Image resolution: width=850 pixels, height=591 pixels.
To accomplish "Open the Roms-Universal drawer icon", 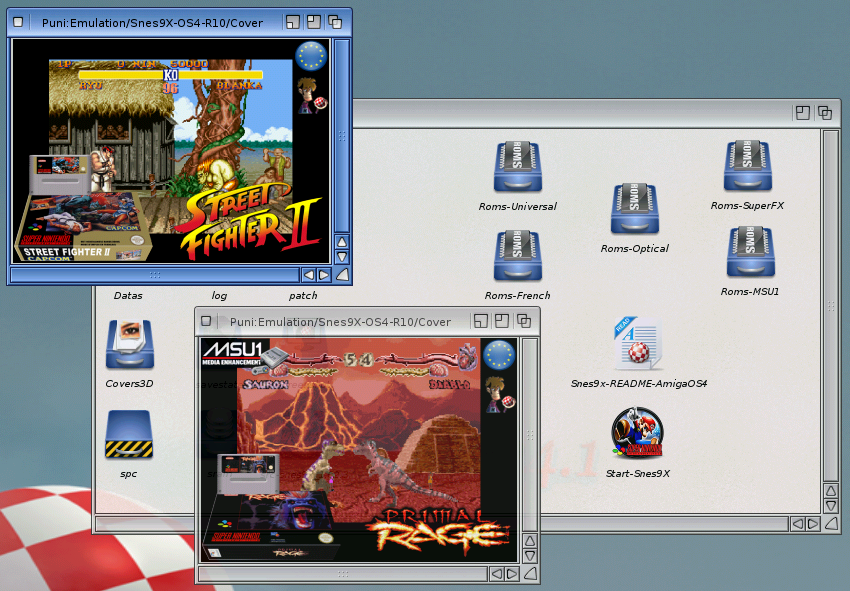I will [x=517, y=168].
